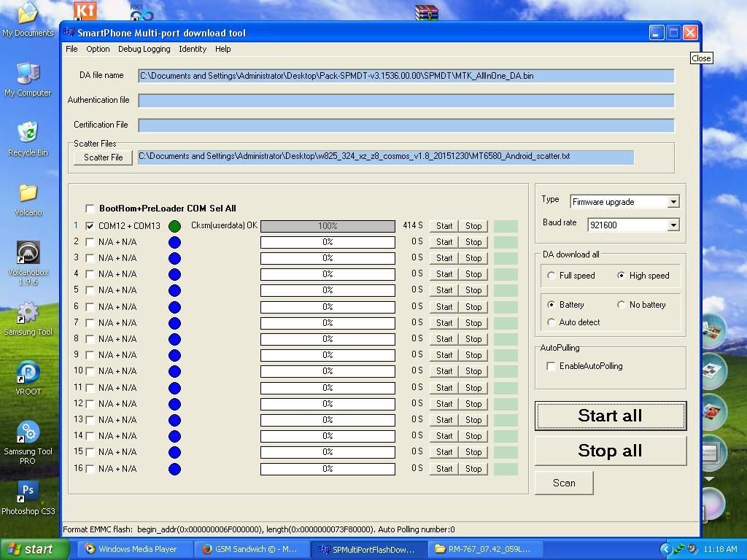The height and width of the screenshot is (560, 747).
Task: Click the 100% progress bar for COM12 + COM13
Action: click(x=328, y=226)
